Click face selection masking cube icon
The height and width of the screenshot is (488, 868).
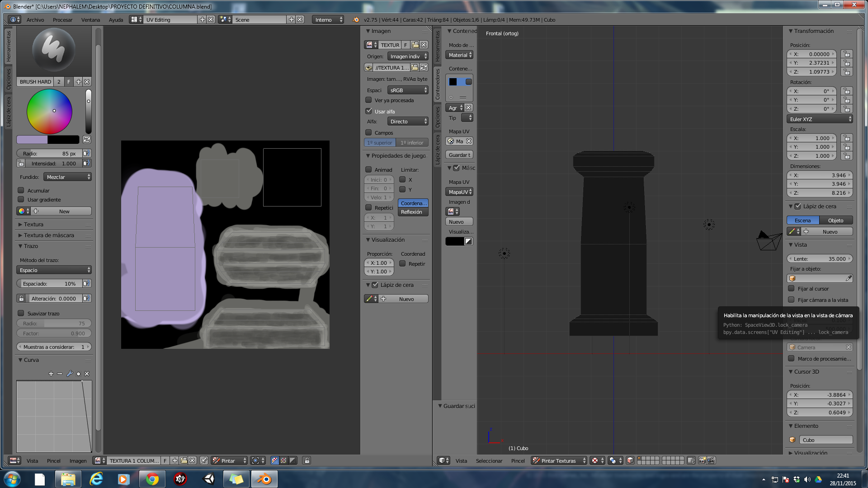click(x=630, y=460)
